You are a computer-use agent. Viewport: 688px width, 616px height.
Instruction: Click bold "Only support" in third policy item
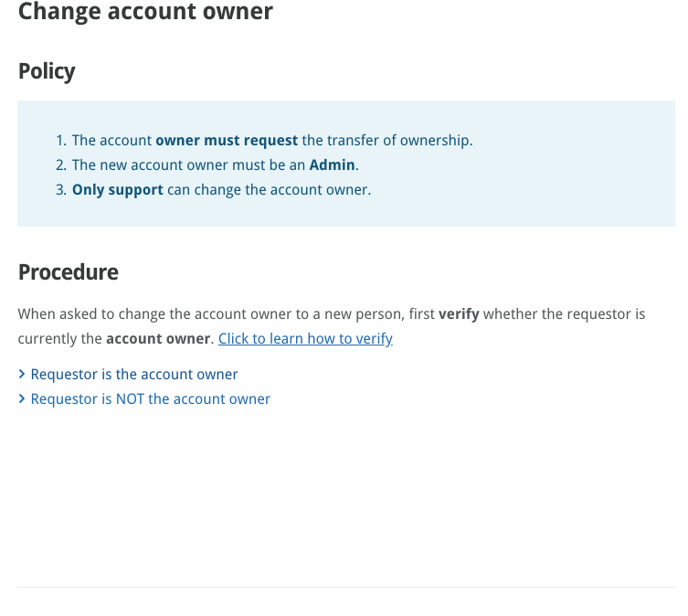(x=118, y=190)
